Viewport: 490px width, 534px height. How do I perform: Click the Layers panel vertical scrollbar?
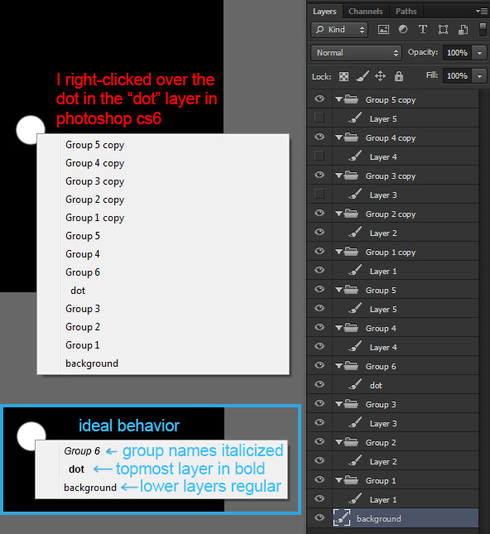click(x=484, y=310)
